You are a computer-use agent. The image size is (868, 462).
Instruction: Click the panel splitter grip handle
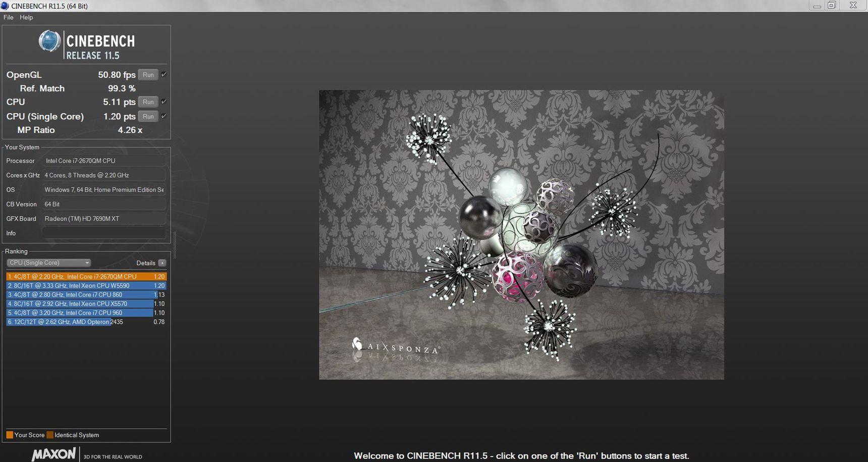pyautogui.click(x=175, y=245)
